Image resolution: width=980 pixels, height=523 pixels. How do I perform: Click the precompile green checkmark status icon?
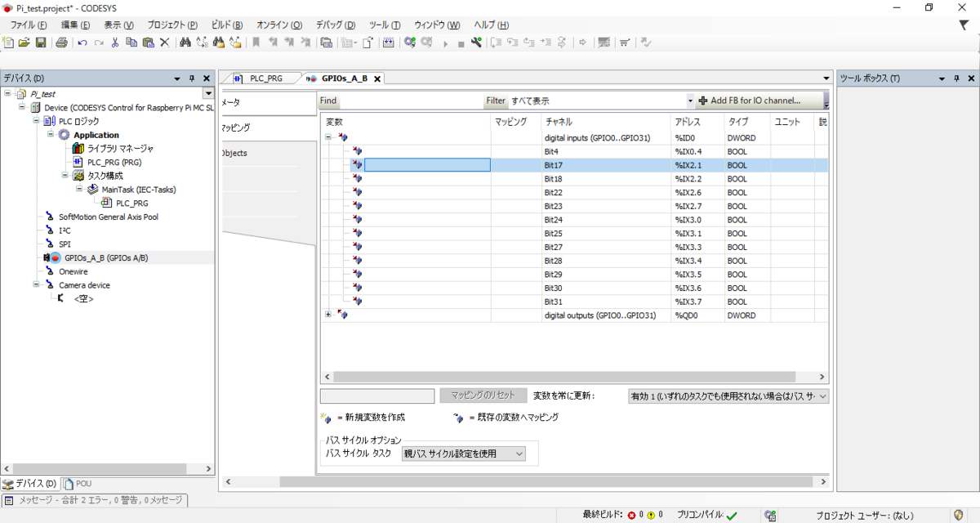732,516
